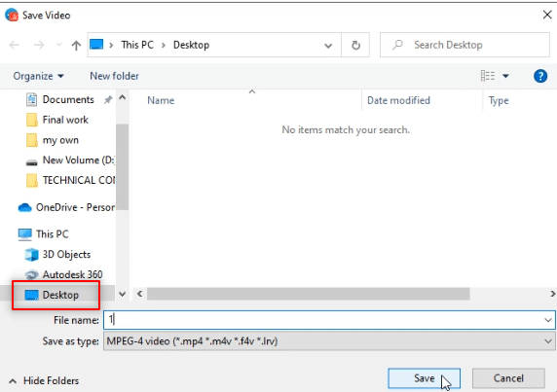Open the Organize menu
This screenshot has height=392, width=557.
click(x=38, y=76)
